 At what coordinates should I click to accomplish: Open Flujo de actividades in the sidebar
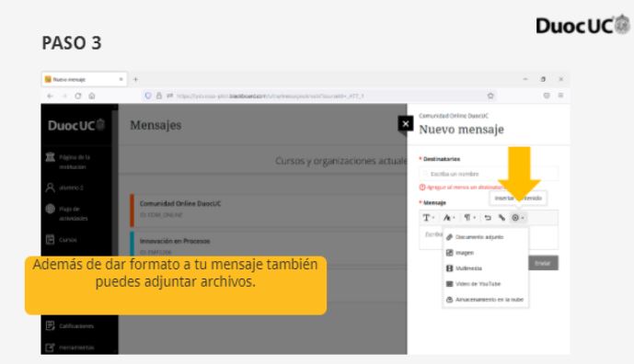[67, 213]
